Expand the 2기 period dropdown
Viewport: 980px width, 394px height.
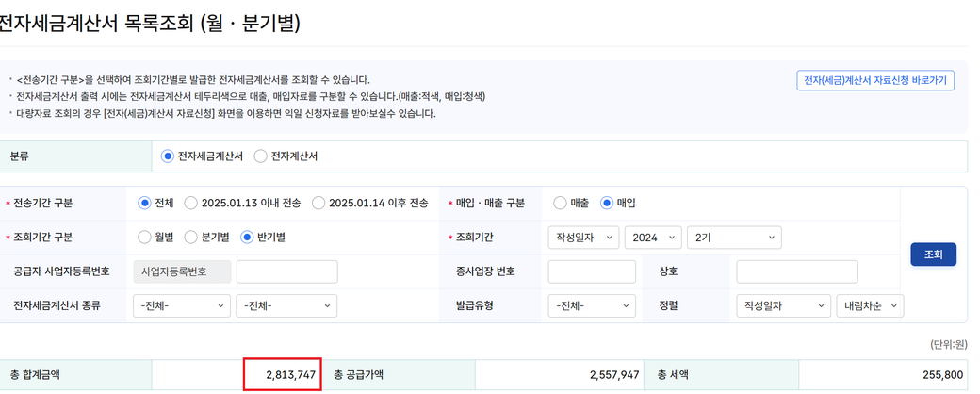[733, 238]
